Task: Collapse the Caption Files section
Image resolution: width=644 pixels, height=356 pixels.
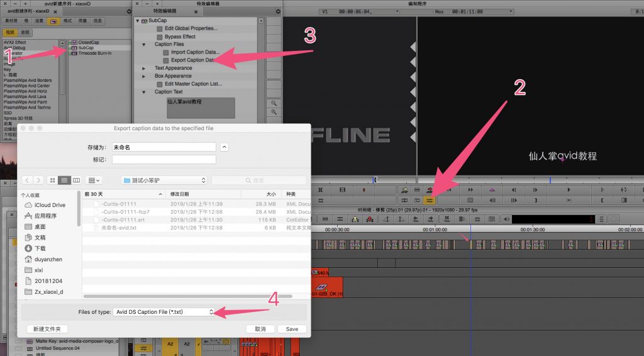Action: pos(144,45)
